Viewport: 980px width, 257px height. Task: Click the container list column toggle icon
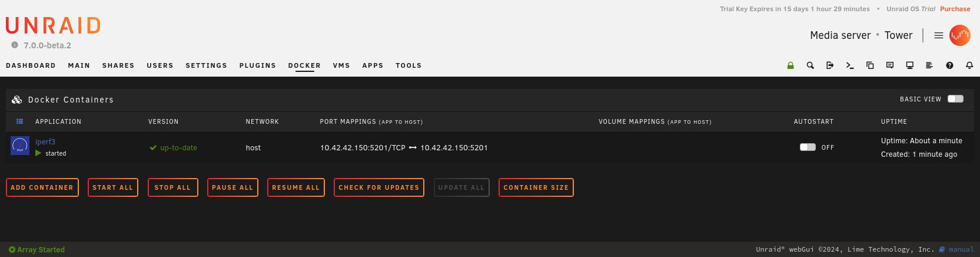[x=19, y=121]
